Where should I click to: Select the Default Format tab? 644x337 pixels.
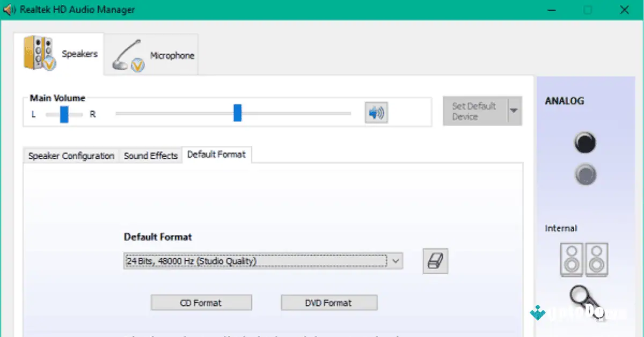coord(217,154)
